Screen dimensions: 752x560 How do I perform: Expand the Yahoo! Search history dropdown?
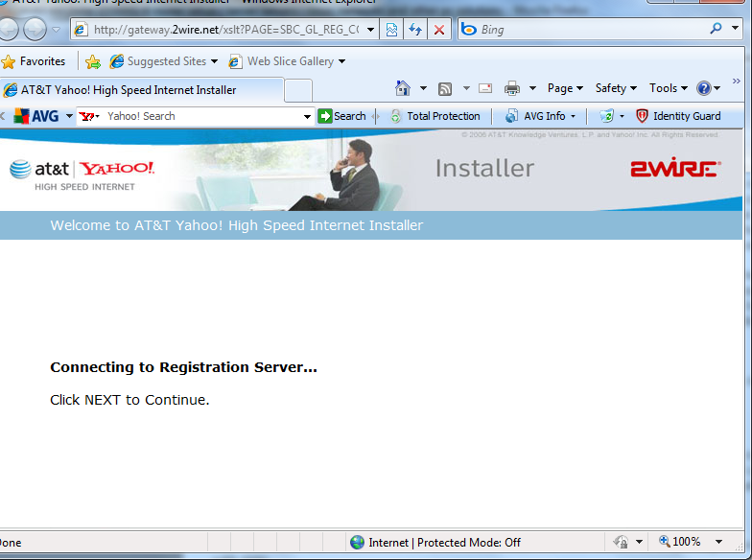(307, 117)
